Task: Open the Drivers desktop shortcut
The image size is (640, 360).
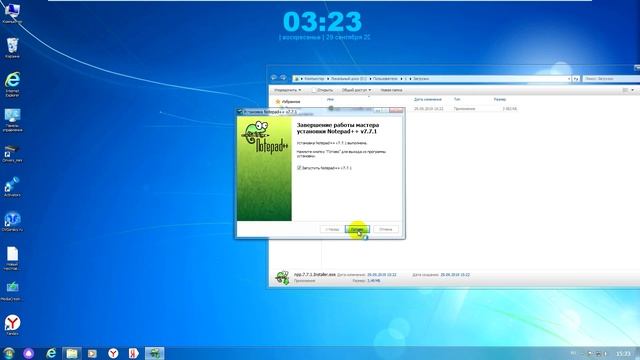Action: pos(12,154)
